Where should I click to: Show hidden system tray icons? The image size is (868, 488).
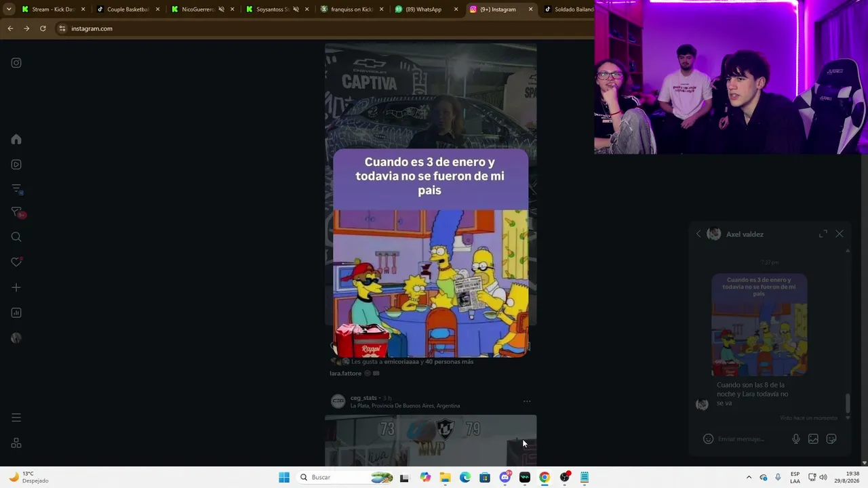click(x=749, y=477)
